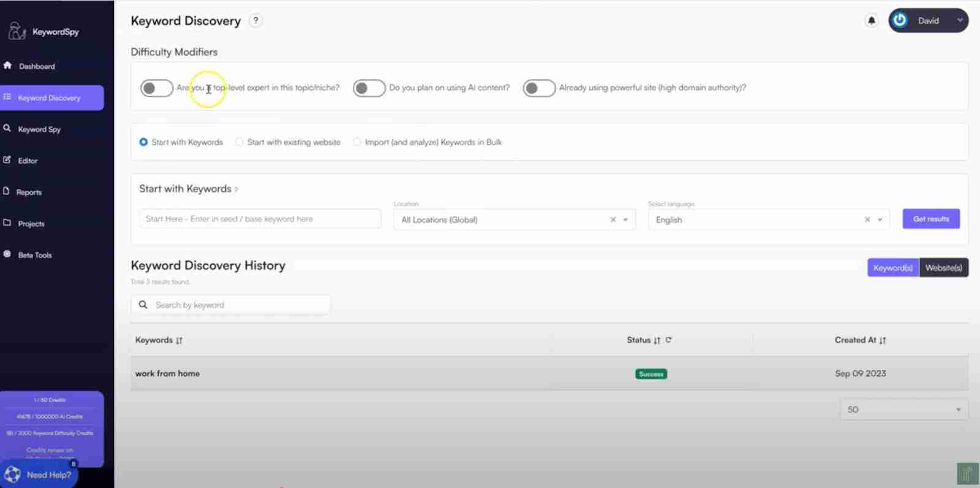Viewport: 980px width, 488px height.
Task: Toggle the AI content usage switch
Action: click(x=369, y=88)
